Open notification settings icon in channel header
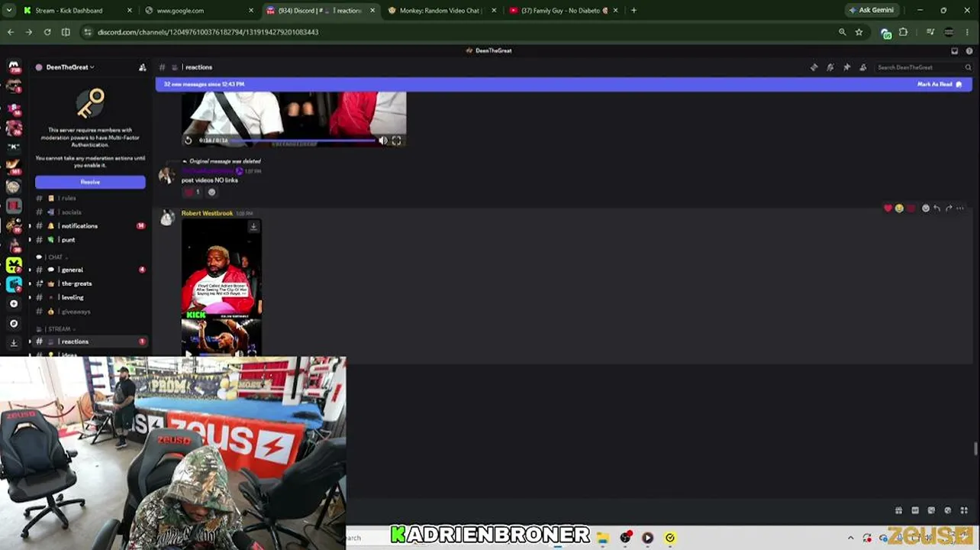 (830, 67)
